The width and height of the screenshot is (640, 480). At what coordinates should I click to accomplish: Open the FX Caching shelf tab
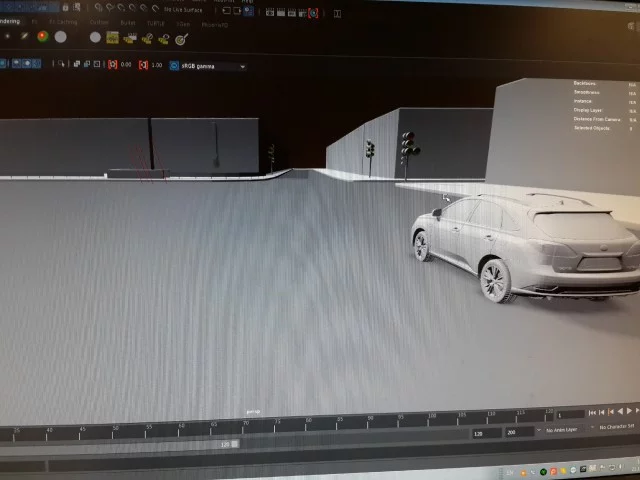[x=63, y=22]
